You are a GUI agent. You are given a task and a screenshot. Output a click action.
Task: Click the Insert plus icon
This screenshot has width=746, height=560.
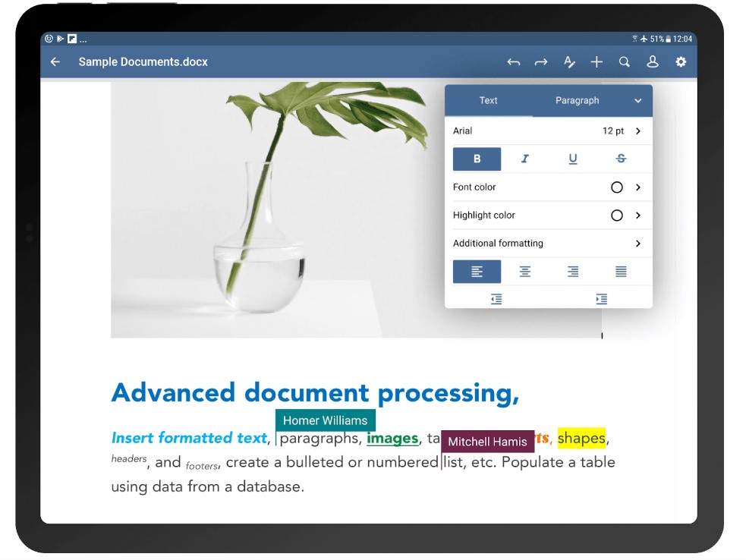tap(596, 61)
